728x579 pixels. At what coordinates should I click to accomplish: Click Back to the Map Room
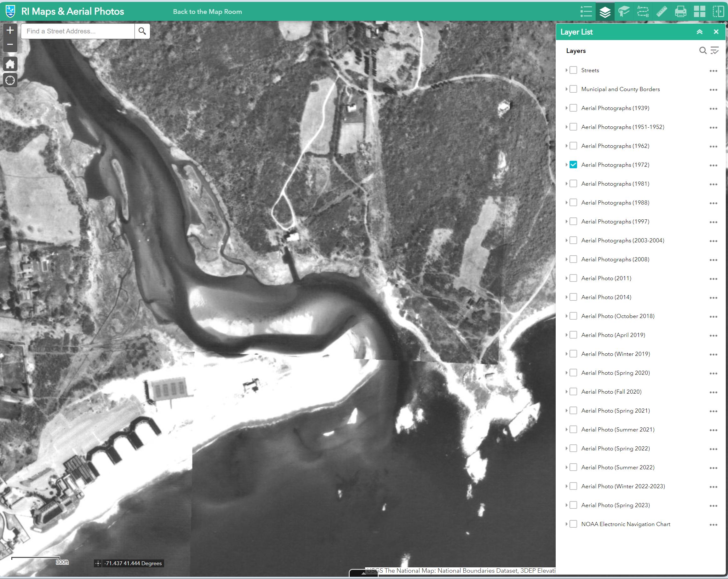[x=207, y=11]
